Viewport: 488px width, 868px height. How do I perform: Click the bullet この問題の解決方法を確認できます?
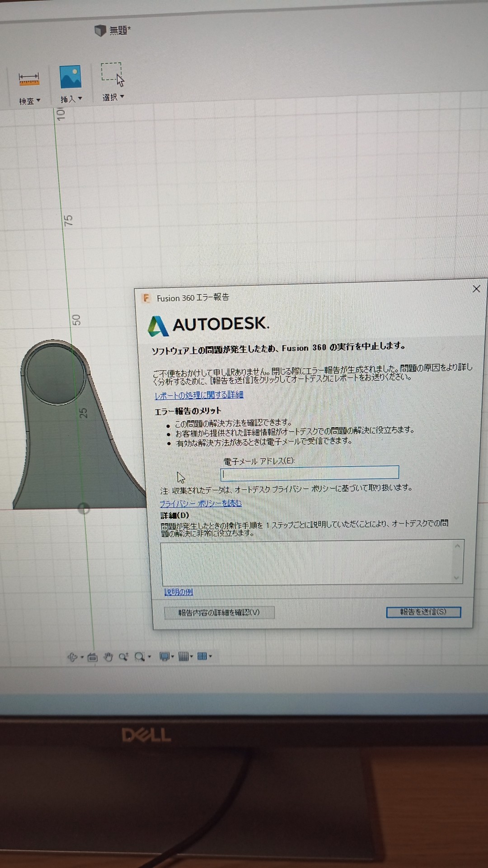pos(233,423)
